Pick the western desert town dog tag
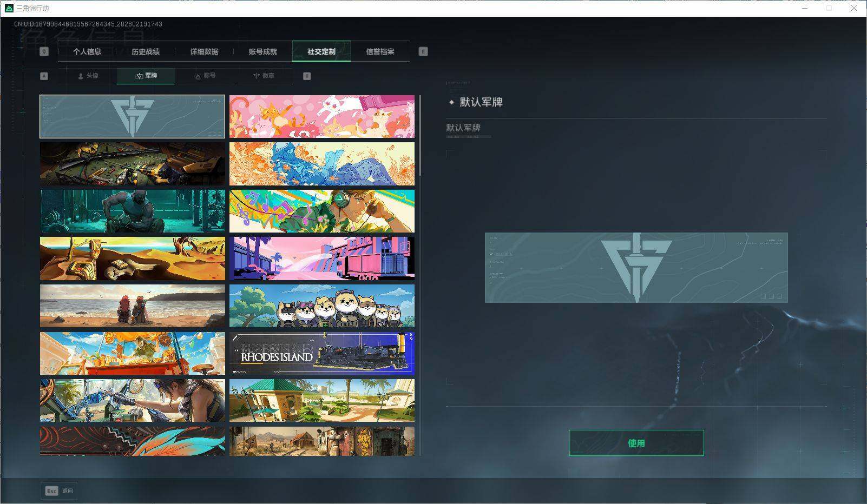The width and height of the screenshot is (867, 504). (x=322, y=441)
